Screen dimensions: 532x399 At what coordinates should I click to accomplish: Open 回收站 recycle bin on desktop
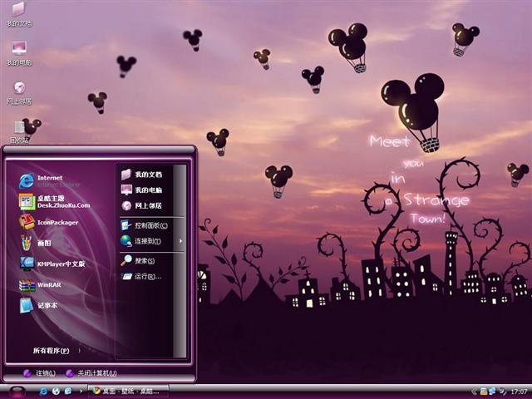point(19,132)
